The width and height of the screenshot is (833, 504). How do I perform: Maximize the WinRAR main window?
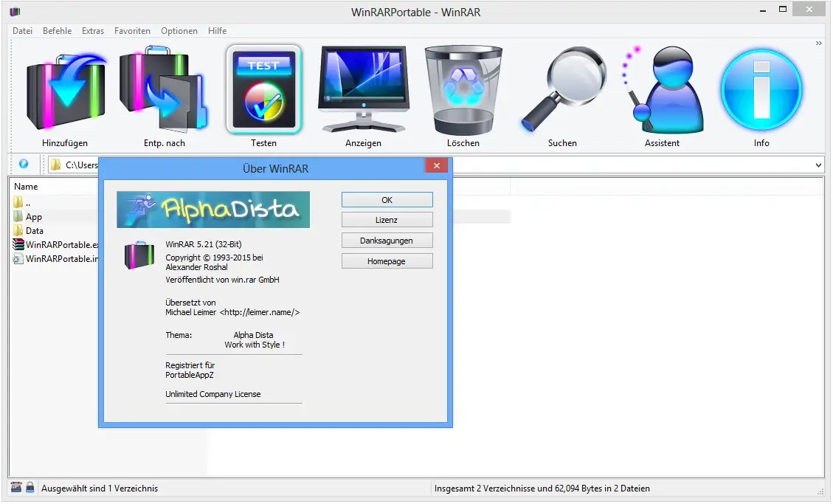click(x=783, y=9)
